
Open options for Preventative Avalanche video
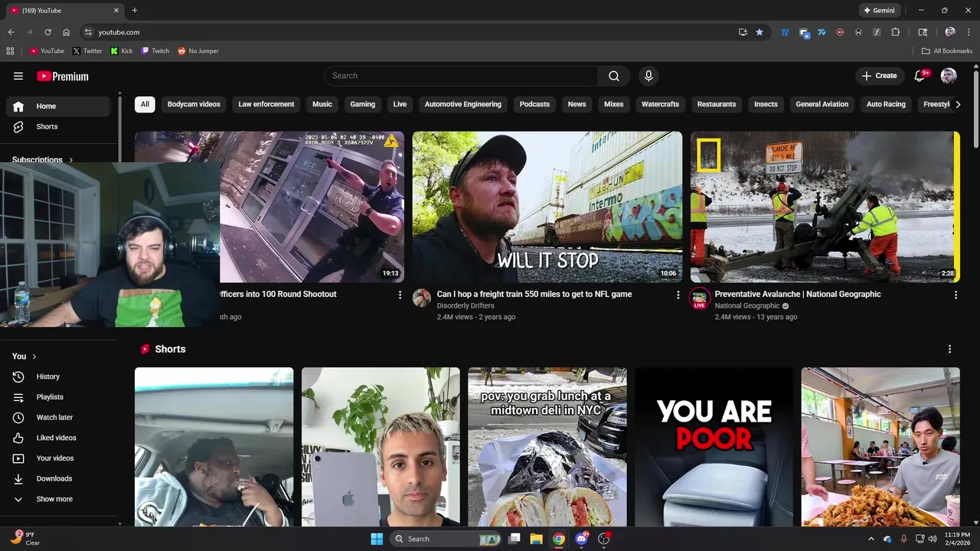tap(955, 295)
